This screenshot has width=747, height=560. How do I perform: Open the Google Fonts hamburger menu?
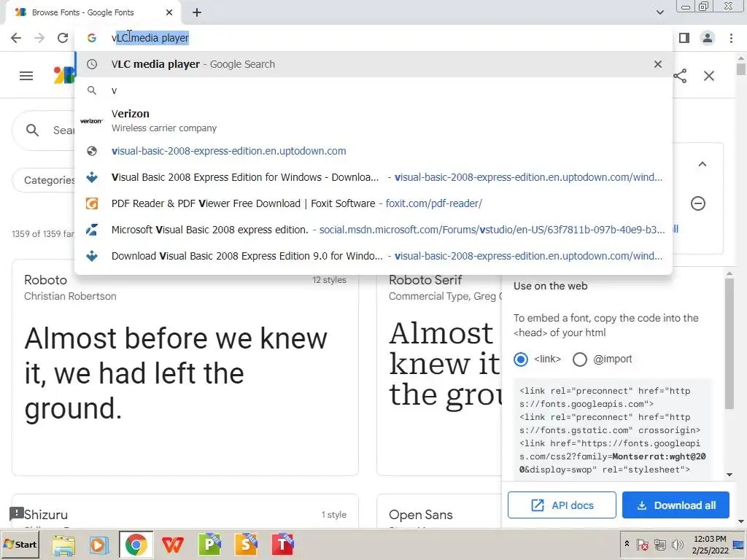click(x=26, y=76)
